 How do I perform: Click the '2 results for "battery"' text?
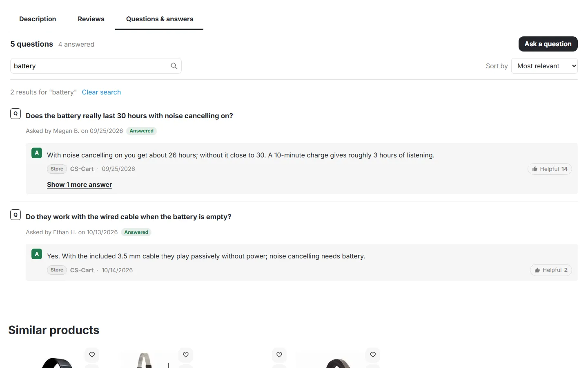point(44,92)
